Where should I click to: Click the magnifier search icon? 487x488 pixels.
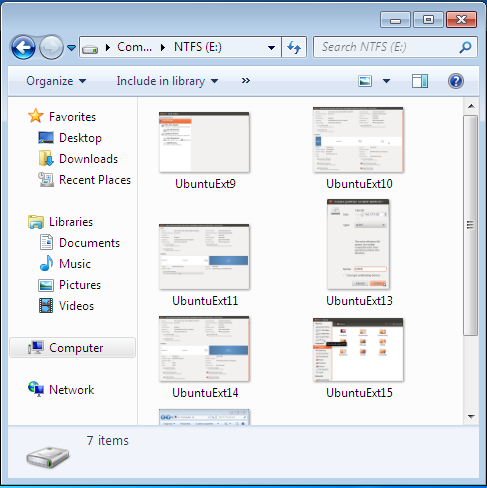(465, 47)
